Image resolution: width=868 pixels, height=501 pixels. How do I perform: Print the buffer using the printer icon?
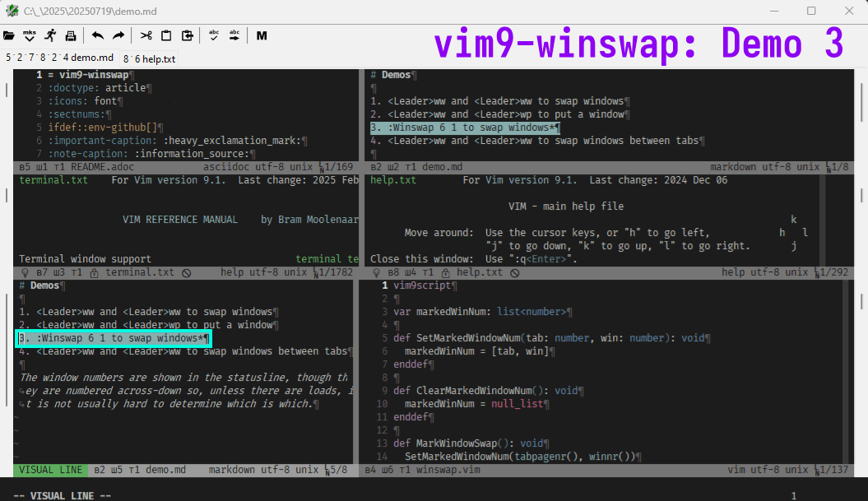71,36
